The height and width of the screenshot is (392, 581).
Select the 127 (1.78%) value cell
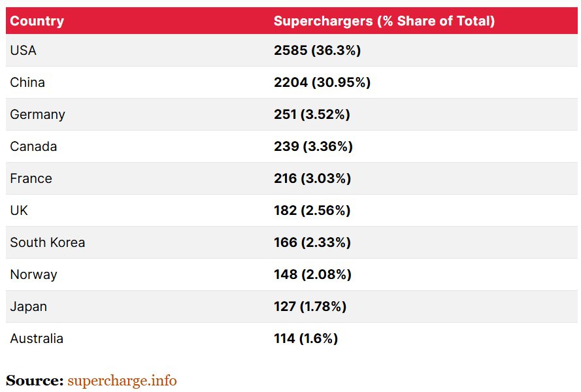pyautogui.click(x=310, y=306)
